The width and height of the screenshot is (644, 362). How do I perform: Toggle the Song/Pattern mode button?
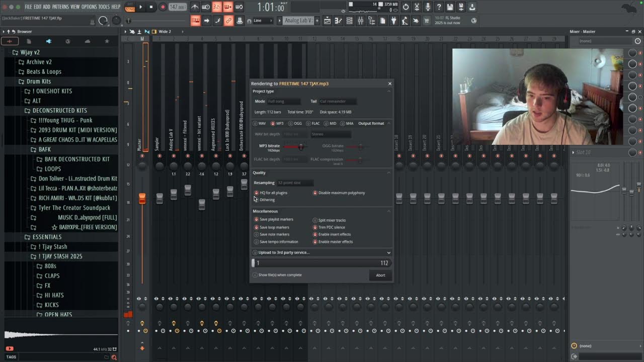[x=130, y=7]
